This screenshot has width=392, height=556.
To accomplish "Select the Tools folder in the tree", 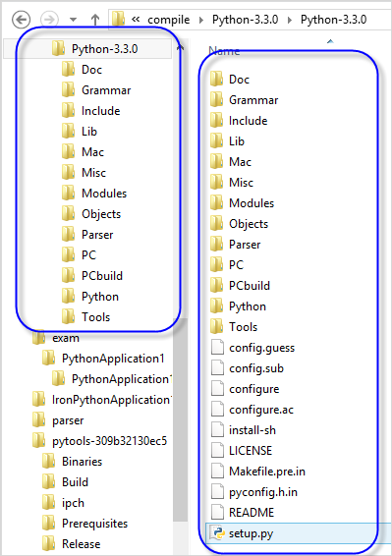I will [95, 316].
